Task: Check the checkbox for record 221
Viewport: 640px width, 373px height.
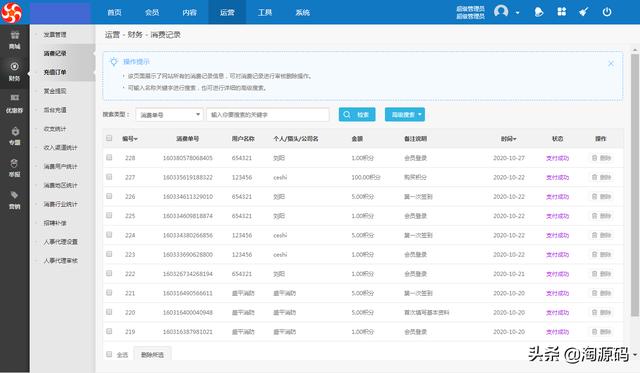Action: click(109, 293)
